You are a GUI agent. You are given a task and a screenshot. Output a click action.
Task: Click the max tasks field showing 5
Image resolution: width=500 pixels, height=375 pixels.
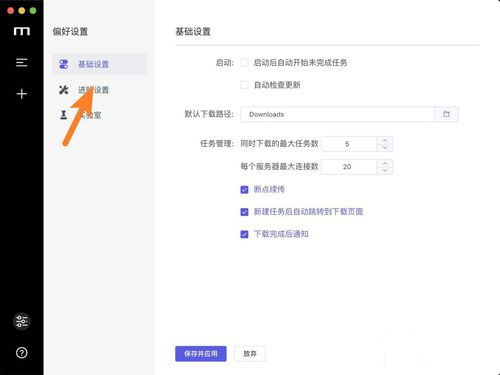coord(349,144)
